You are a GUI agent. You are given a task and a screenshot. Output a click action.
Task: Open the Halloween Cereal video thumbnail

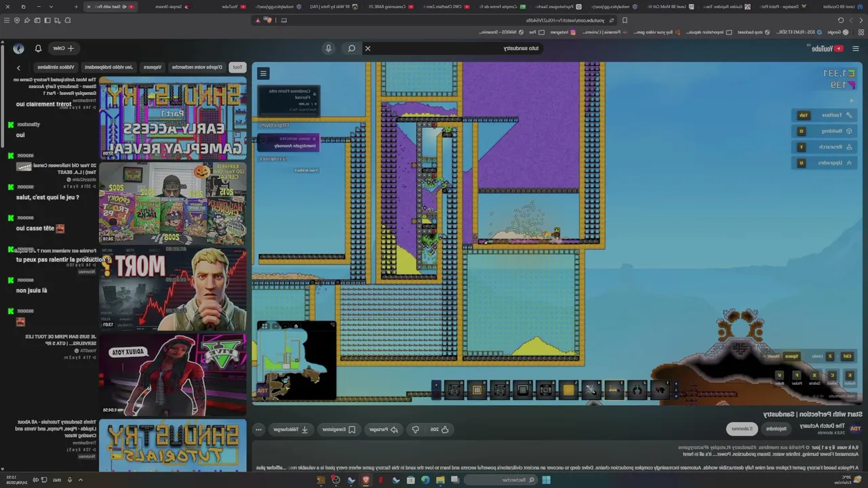173,203
